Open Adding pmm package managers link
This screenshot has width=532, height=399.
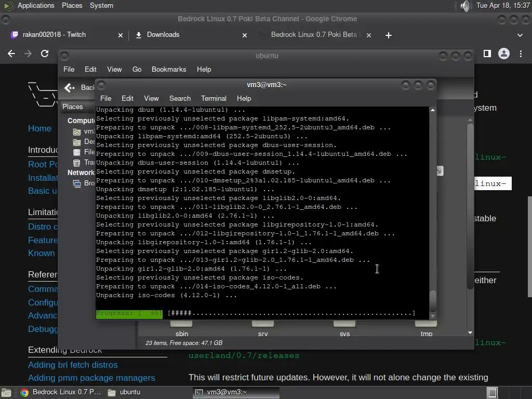[x=91, y=378]
